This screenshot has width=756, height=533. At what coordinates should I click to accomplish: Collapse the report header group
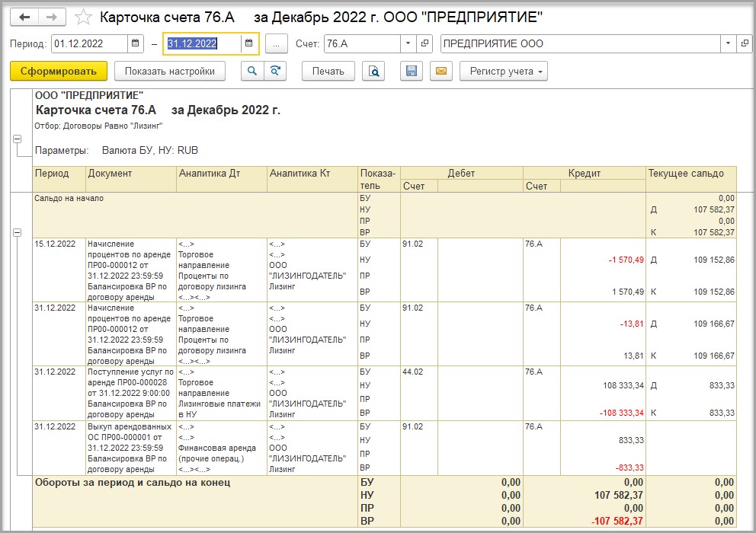click(17, 139)
